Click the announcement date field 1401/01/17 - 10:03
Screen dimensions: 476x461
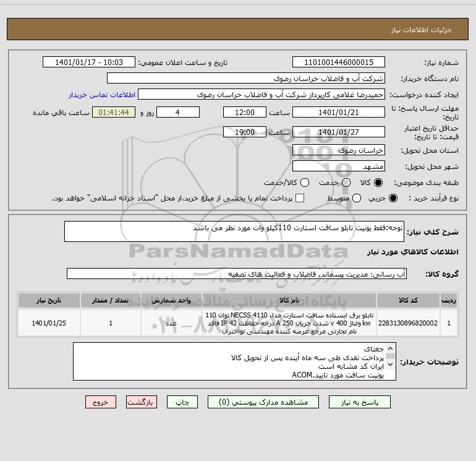pos(89,62)
